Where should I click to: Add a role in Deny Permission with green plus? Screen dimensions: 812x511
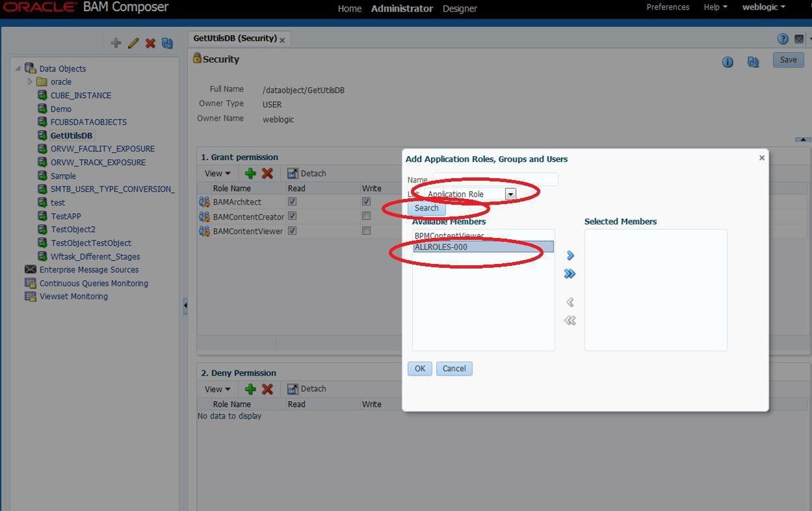pyautogui.click(x=250, y=389)
